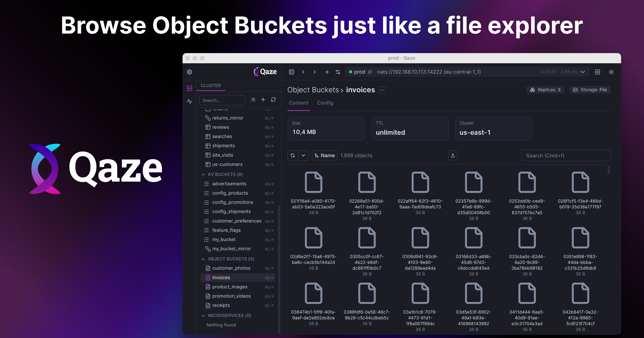Image resolution: width=644 pixels, height=338 pixels.
Task: Focus the Search (Cmd+f) objects field
Action: click(x=566, y=156)
